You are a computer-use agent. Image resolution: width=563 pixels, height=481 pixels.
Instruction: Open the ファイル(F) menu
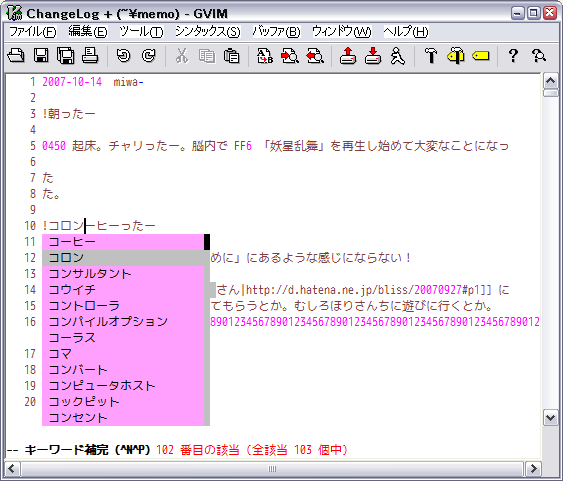pos(33,32)
